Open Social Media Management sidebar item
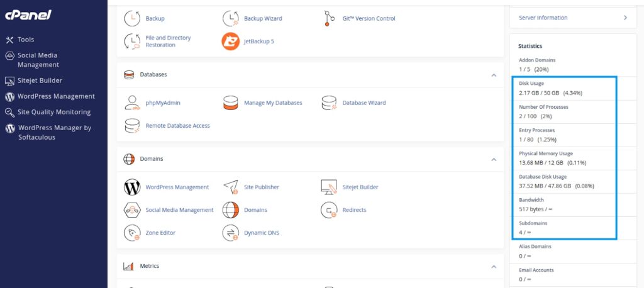 tap(38, 60)
